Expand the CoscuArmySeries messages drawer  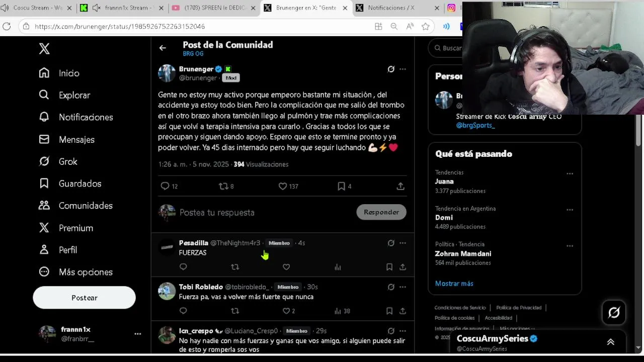tap(610, 342)
